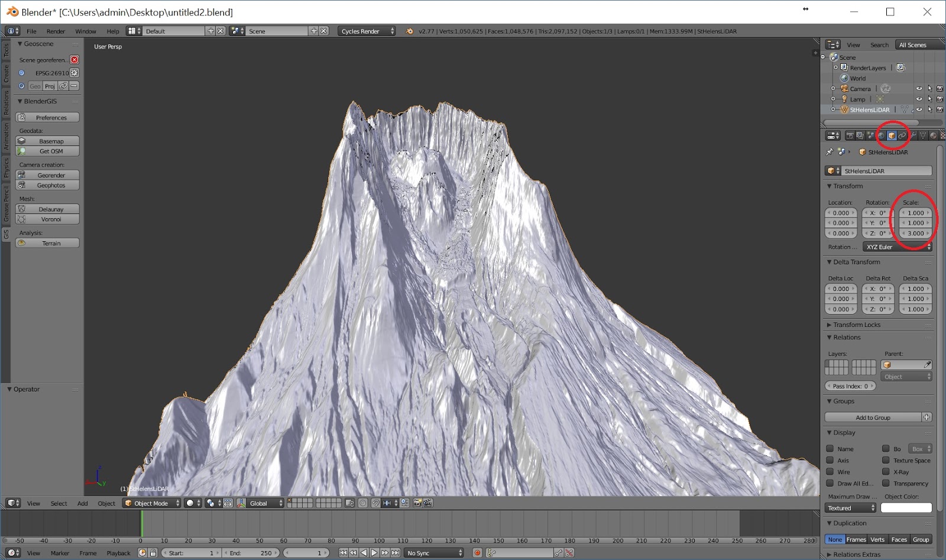Open the Object Mode dropdown
Screen dimensions: 946x560
tap(151, 503)
